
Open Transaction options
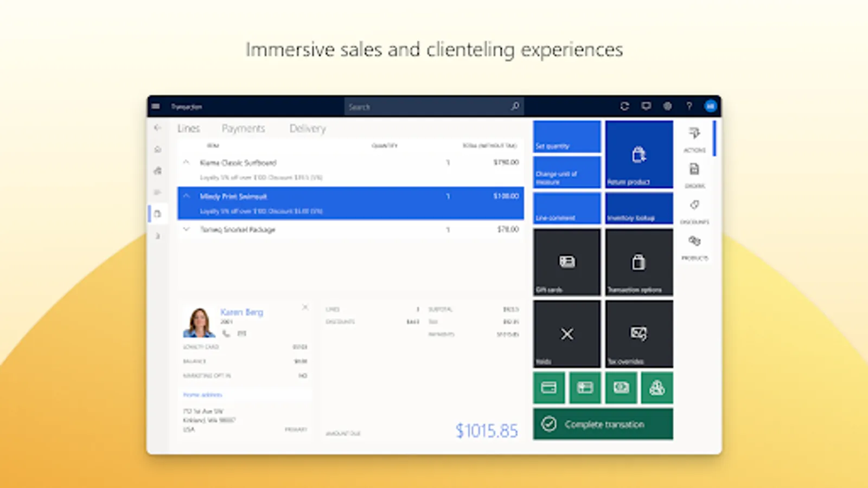click(639, 262)
